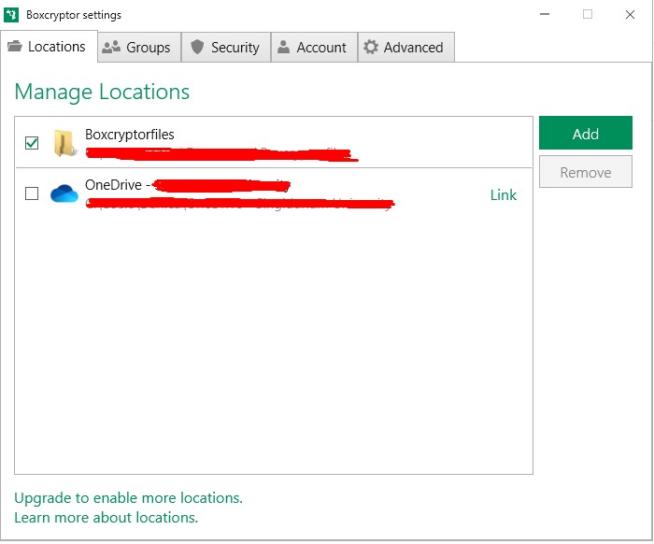Image resolution: width=654 pixels, height=544 pixels.
Task: Open the Locations tab
Action: 49,46
